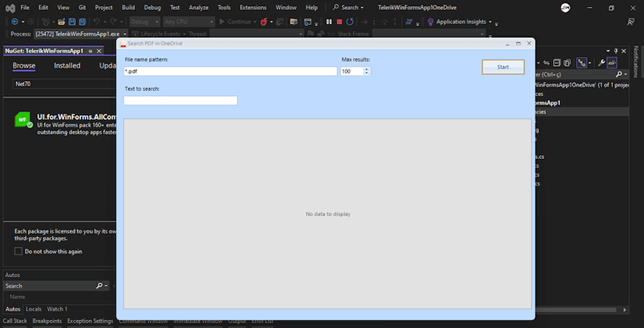Open the Stack Frame combo box

coord(429,34)
